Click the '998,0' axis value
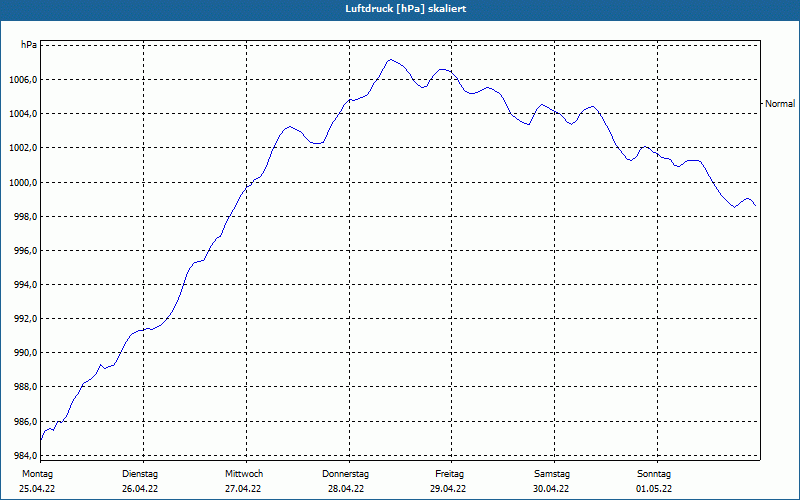 coord(26,216)
